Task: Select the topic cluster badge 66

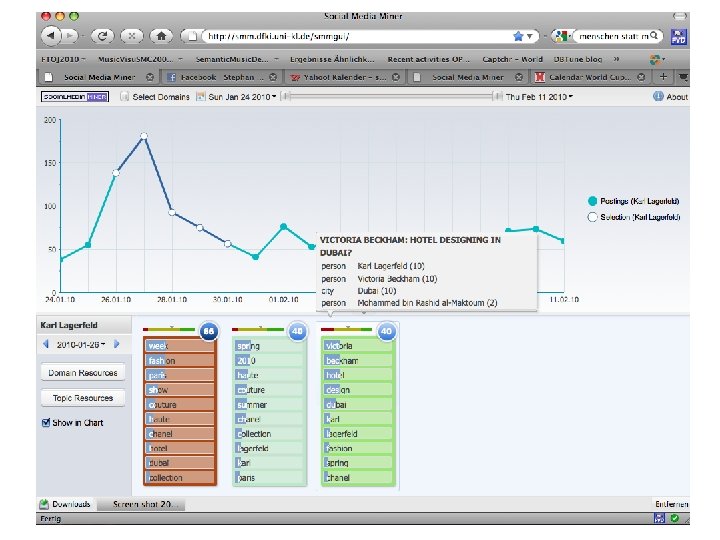Action: [208, 331]
